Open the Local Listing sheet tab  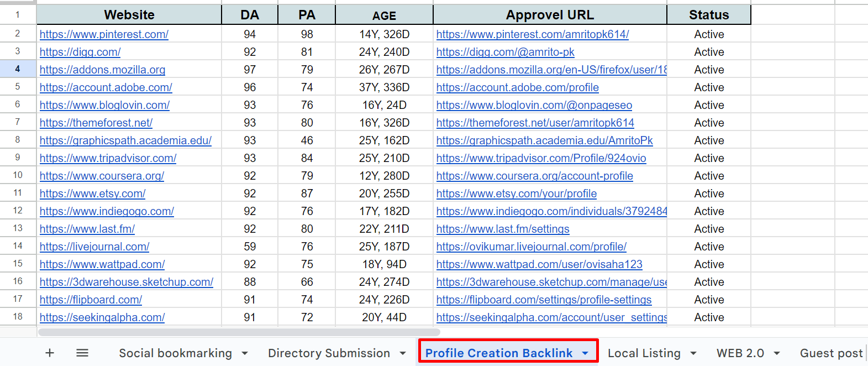(x=644, y=353)
